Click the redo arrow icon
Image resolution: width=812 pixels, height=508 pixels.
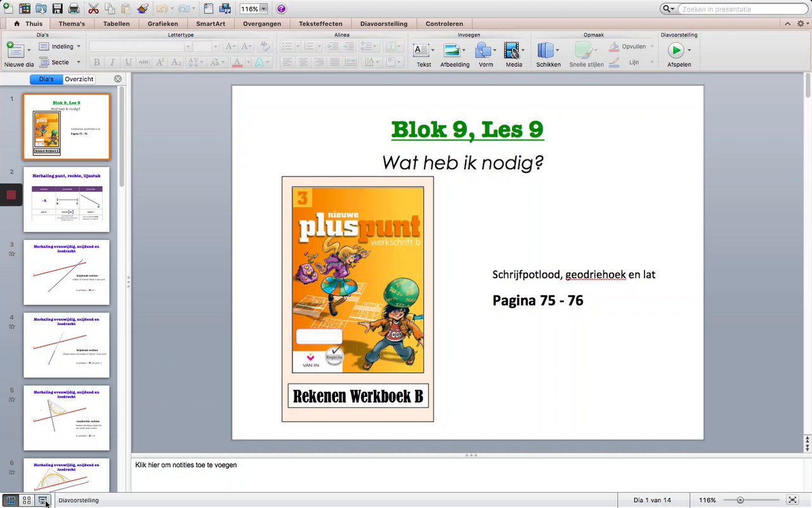[183, 9]
